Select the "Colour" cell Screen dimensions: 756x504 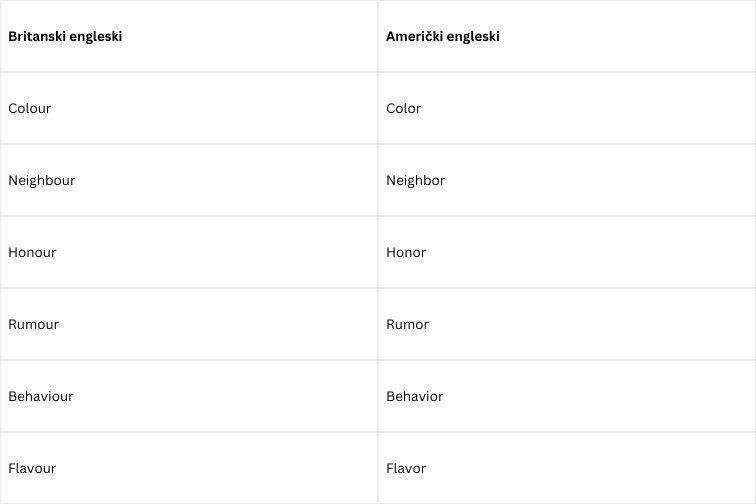tap(30, 108)
